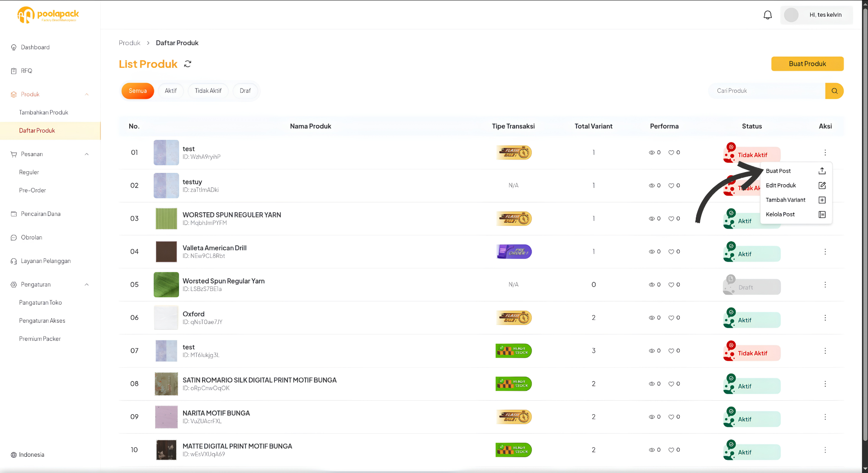Click the globe icon next to Indonesia
The height and width of the screenshot is (473, 868).
coord(14,455)
